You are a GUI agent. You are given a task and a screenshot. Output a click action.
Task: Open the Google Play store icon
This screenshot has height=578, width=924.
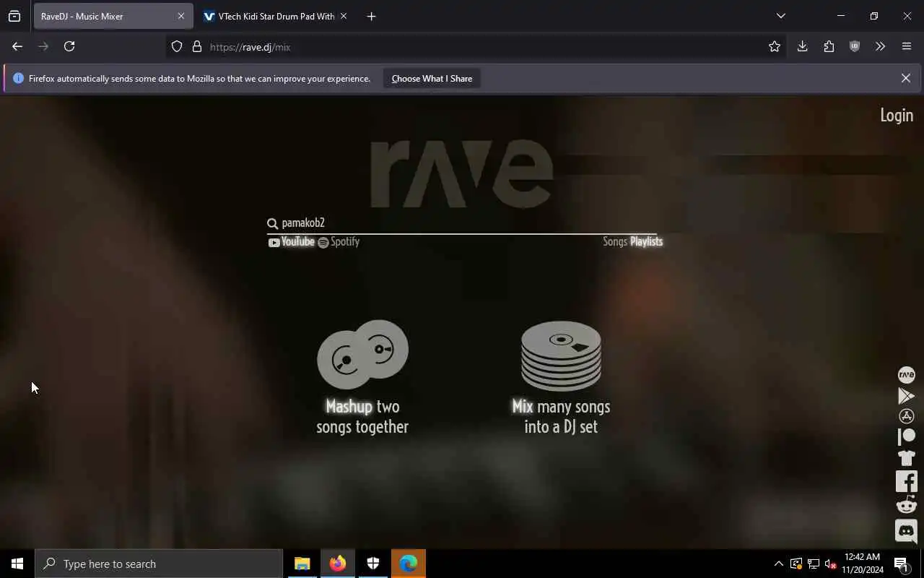(906, 396)
